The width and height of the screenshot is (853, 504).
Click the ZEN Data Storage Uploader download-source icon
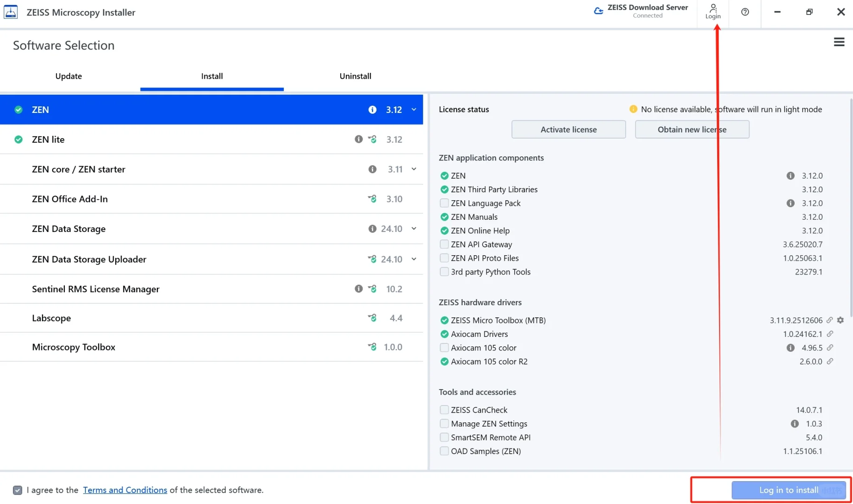[x=372, y=259]
